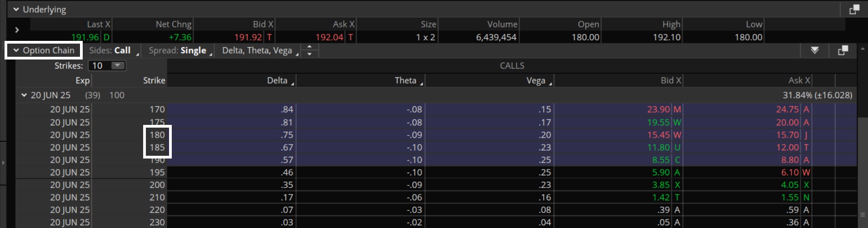Click the 170 strike call ask 24.75
868x228 pixels.
pos(788,109)
